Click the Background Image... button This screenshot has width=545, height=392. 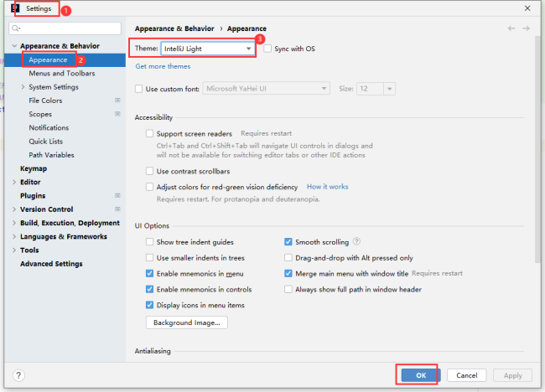pos(187,322)
